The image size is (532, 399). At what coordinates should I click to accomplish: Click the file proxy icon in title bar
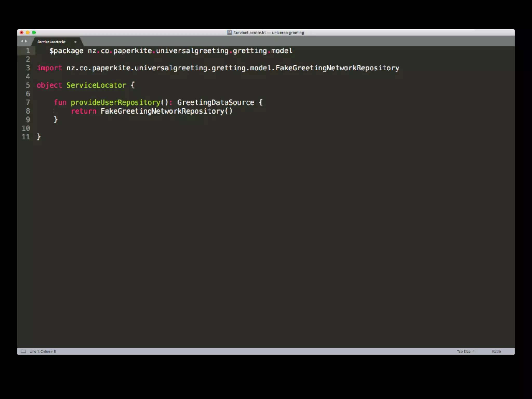[x=229, y=32]
